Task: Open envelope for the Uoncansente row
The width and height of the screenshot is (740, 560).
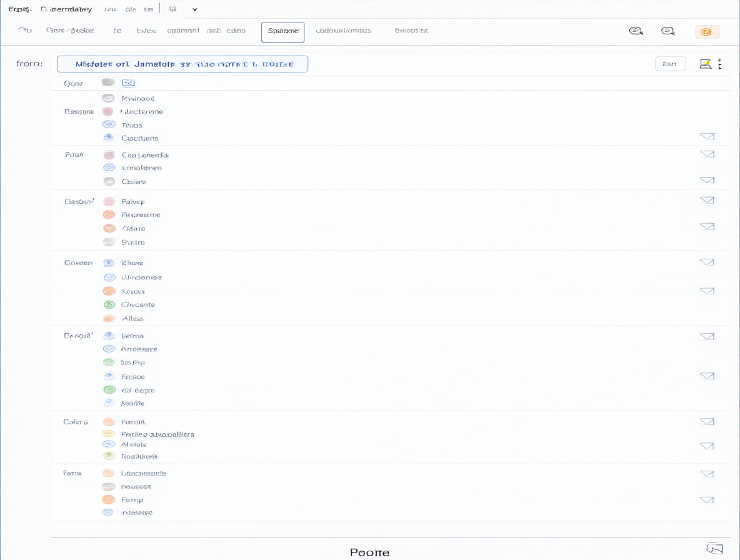Action: [x=707, y=474]
